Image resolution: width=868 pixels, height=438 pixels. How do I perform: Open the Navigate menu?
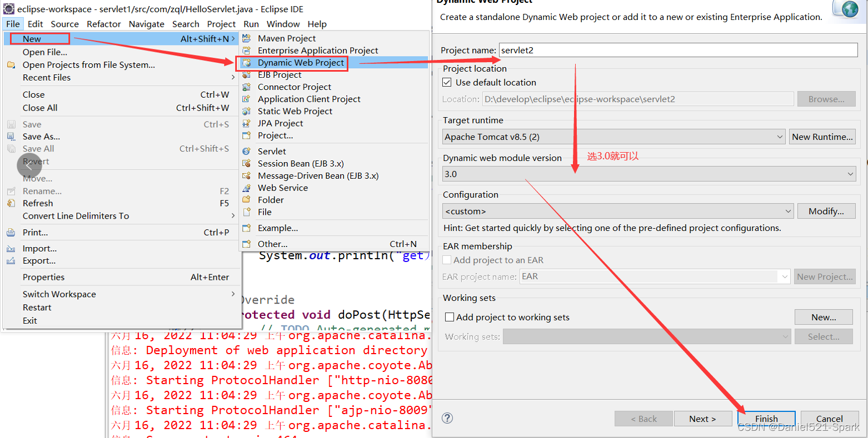click(146, 24)
